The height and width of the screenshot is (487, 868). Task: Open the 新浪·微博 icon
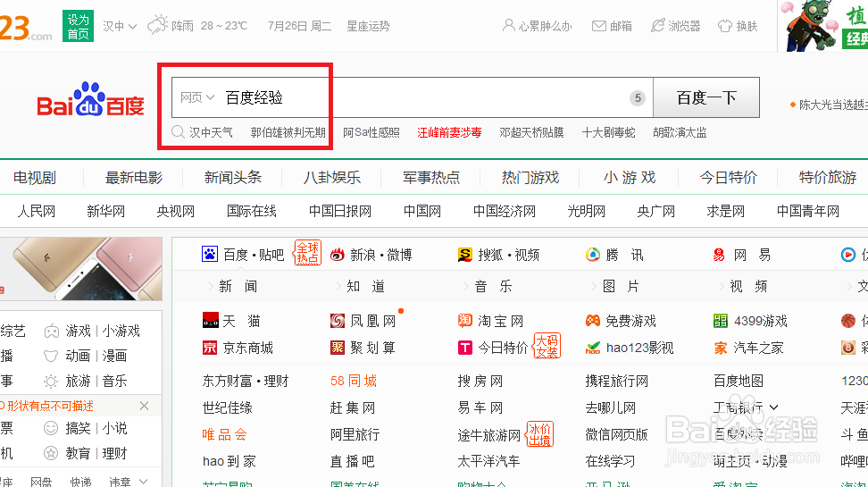coord(338,255)
